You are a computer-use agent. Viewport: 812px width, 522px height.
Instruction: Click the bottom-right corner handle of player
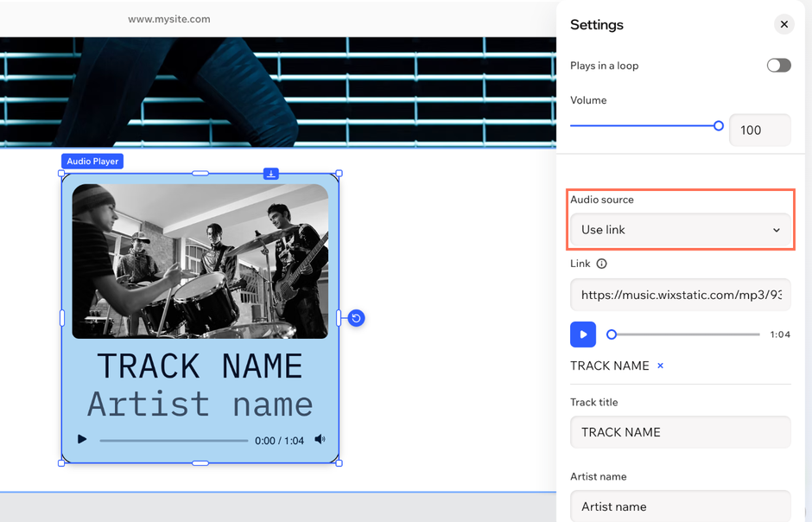(339, 463)
